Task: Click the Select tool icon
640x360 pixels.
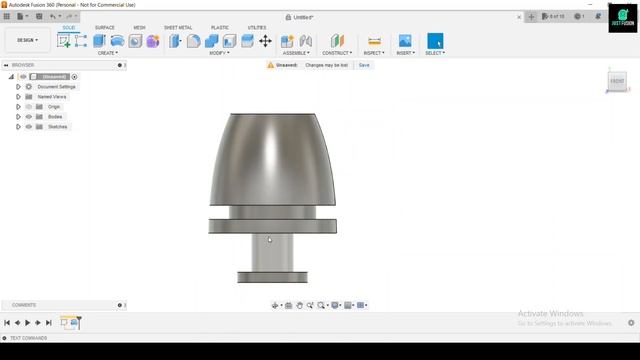Action: [x=435, y=41]
